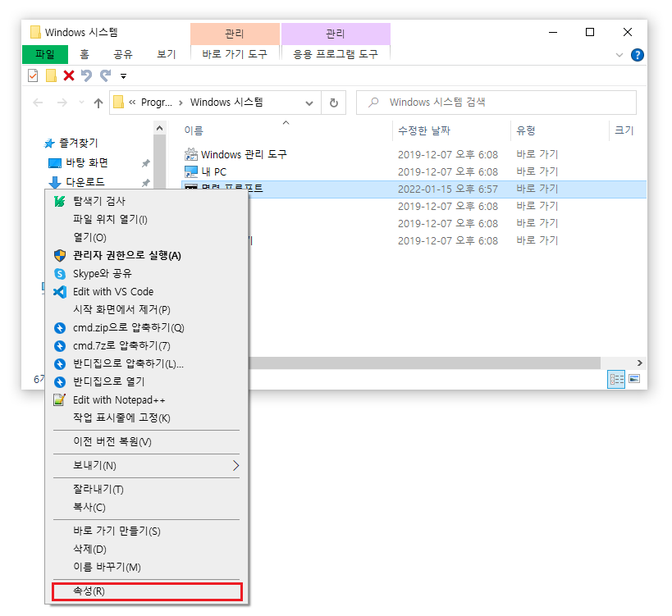Choose Edit with Notepad++ menu entry
This screenshot has width=672, height=616.
click(147, 400)
